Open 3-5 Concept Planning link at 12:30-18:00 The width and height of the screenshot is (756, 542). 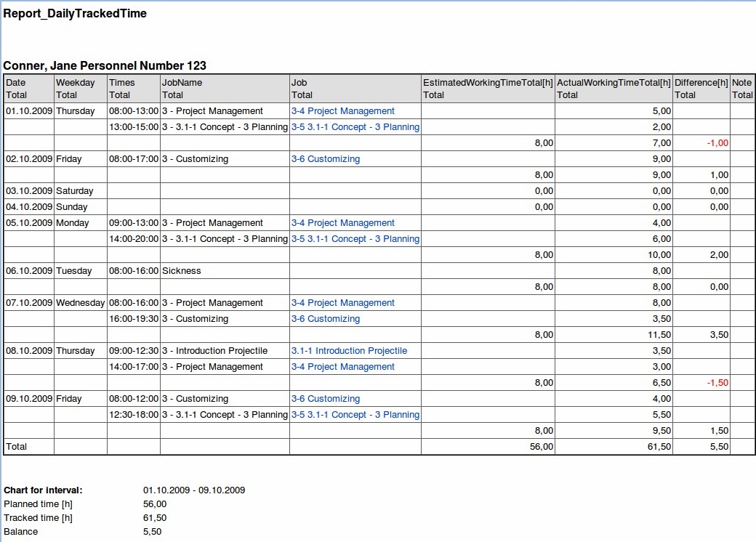355,415
